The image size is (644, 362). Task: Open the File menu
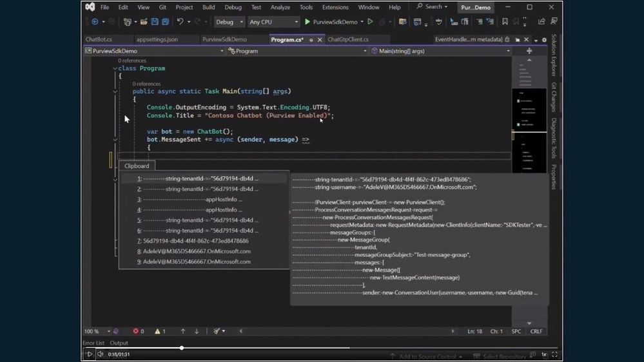click(104, 7)
